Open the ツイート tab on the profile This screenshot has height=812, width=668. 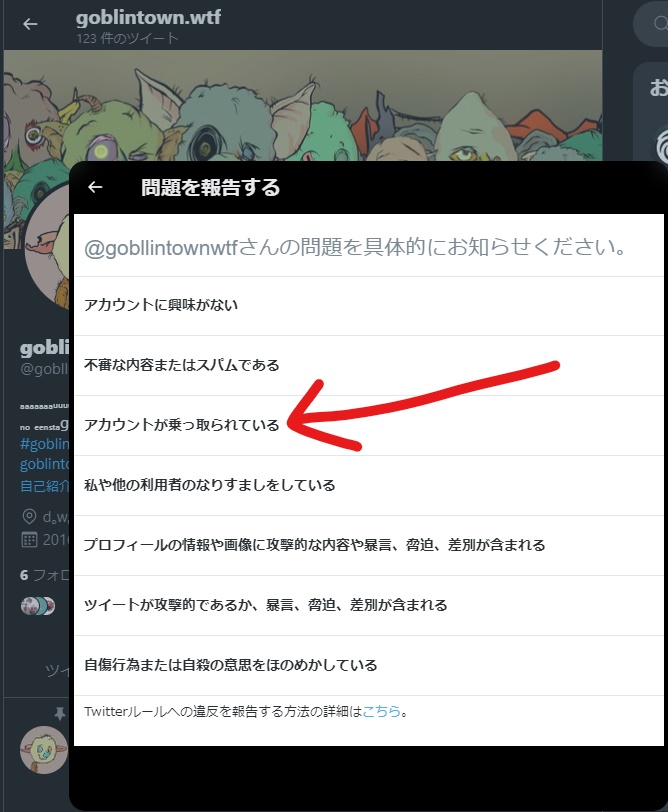click(57, 671)
